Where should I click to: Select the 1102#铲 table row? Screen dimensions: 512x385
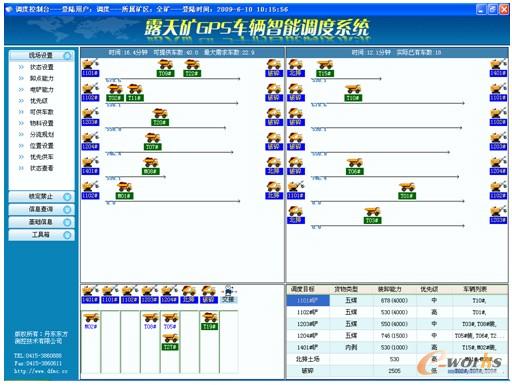pos(397,312)
